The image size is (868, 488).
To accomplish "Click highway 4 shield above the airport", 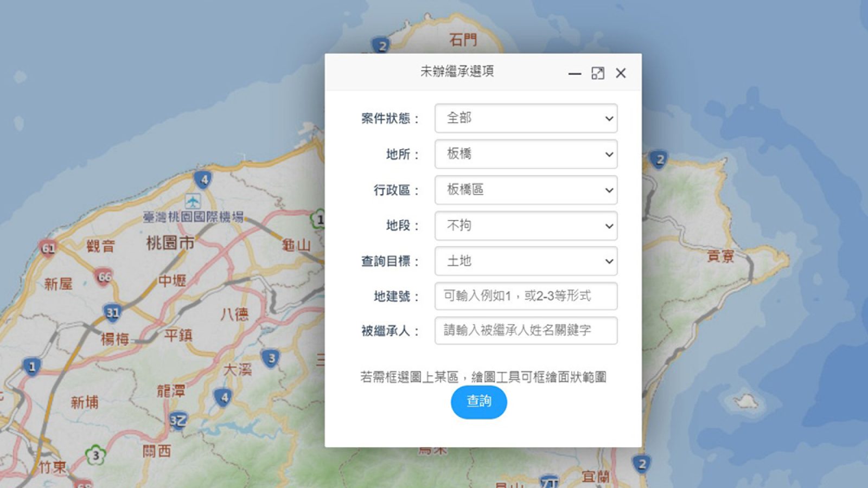I will (204, 179).
